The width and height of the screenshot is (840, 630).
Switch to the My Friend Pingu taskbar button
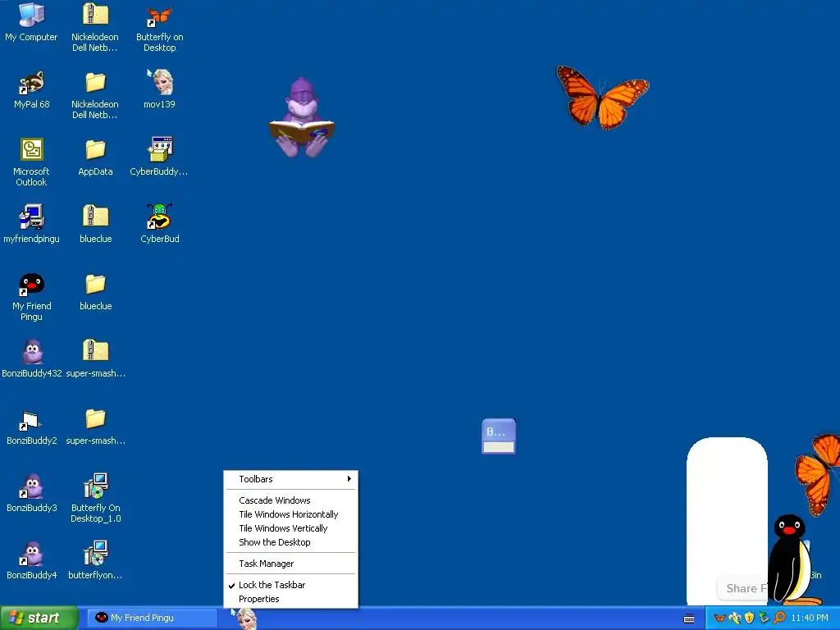(152, 619)
